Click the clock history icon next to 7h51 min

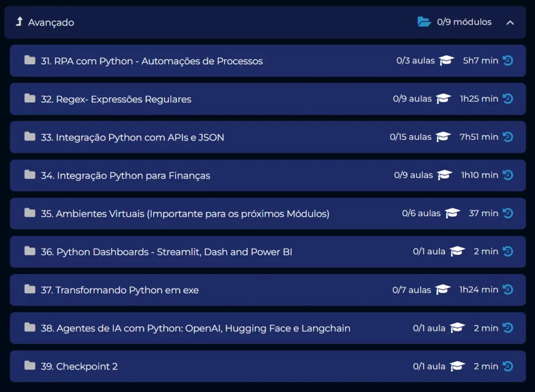click(508, 137)
